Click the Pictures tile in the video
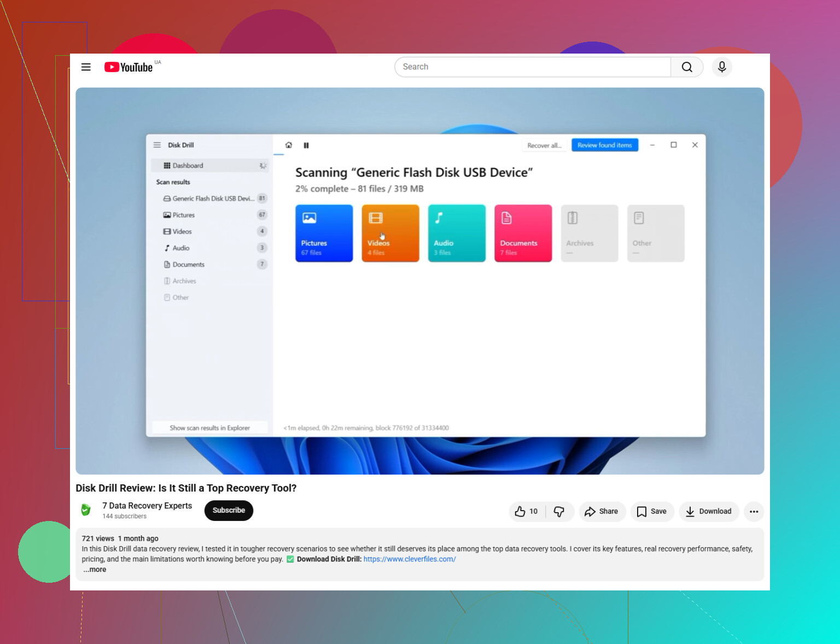The image size is (840, 644). pyautogui.click(x=324, y=233)
